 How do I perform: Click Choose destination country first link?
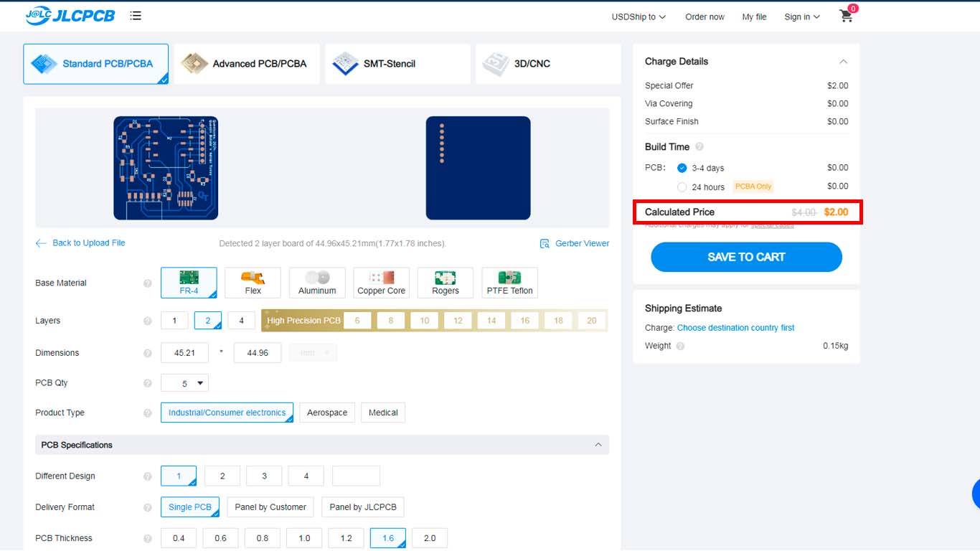click(x=736, y=328)
